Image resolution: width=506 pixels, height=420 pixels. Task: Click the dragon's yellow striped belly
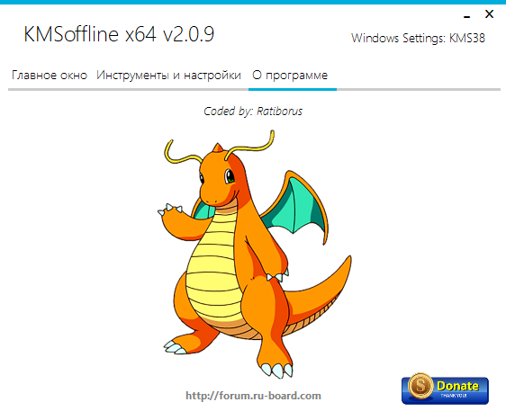coord(213,271)
